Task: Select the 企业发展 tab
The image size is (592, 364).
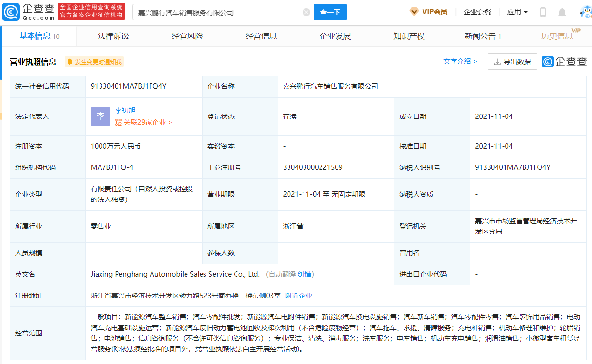Action: [335, 36]
